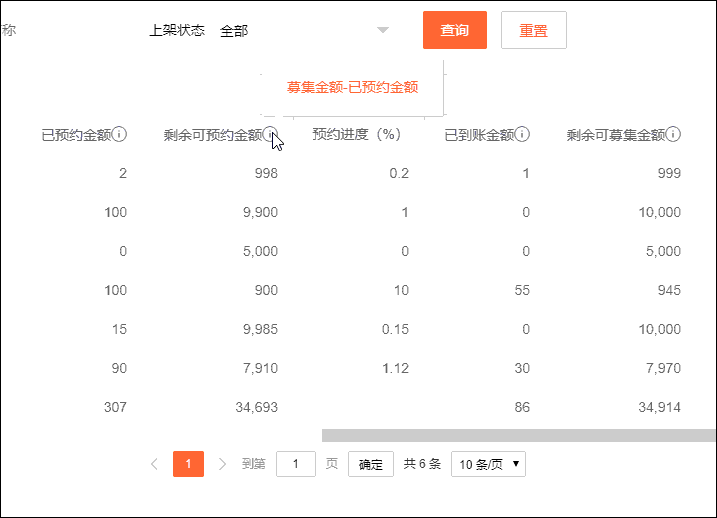Focus the 到第 page number input
The height and width of the screenshot is (518, 717).
point(295,464)
